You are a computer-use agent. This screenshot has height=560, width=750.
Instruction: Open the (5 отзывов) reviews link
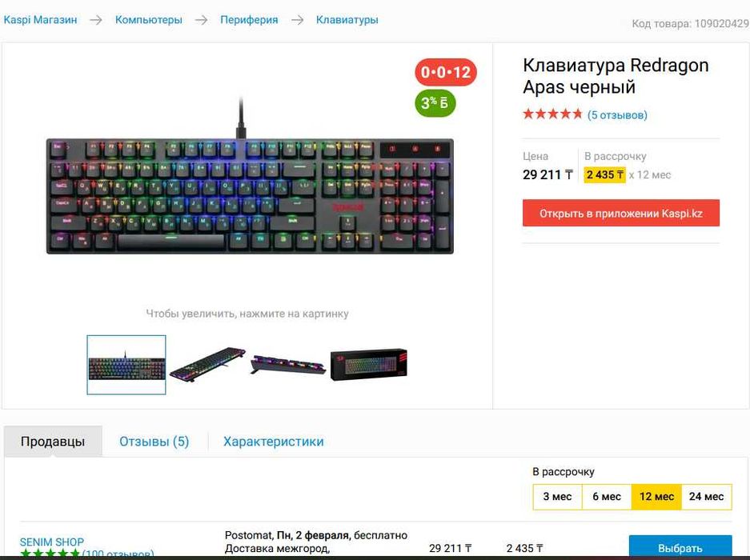(x=617, y=115)
